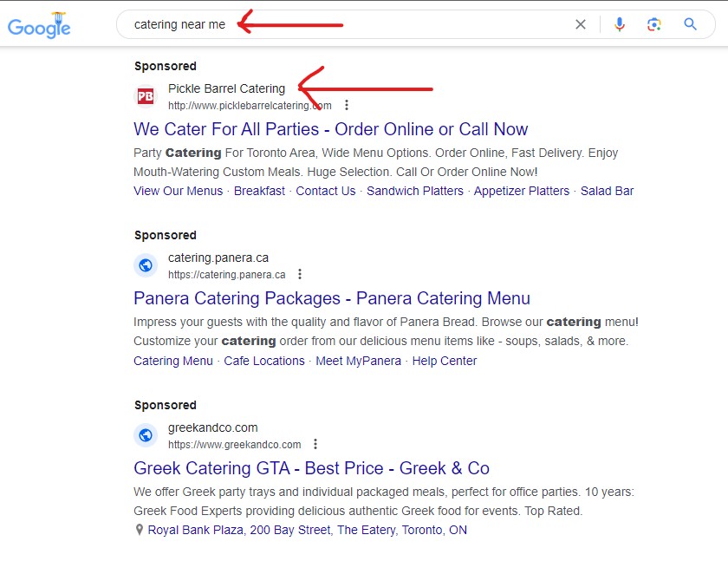Open 'Panera Catering Packages' headline link
The height and width of the screenshot is (574, 728).
coord(331,298)
